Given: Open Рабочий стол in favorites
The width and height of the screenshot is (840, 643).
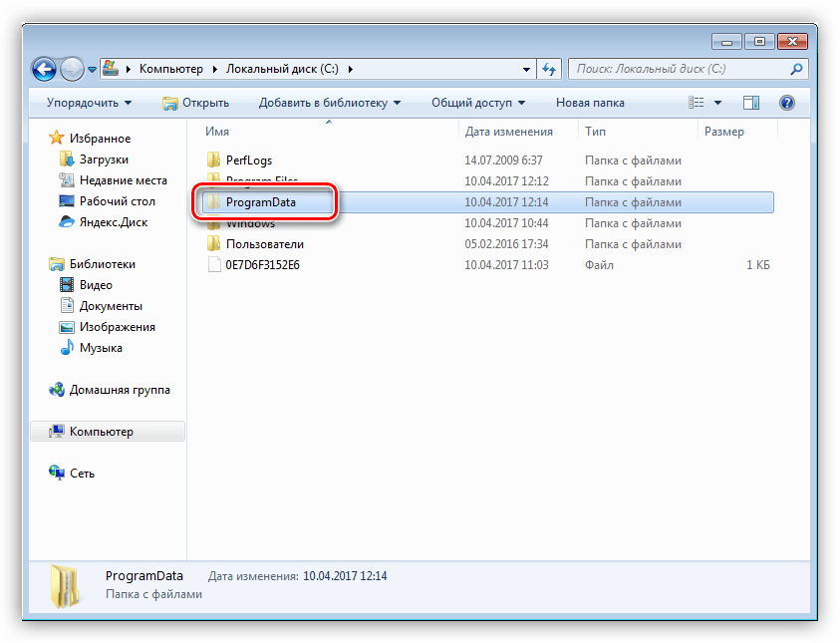Looking at the screenshot, I should click(118, 201).
